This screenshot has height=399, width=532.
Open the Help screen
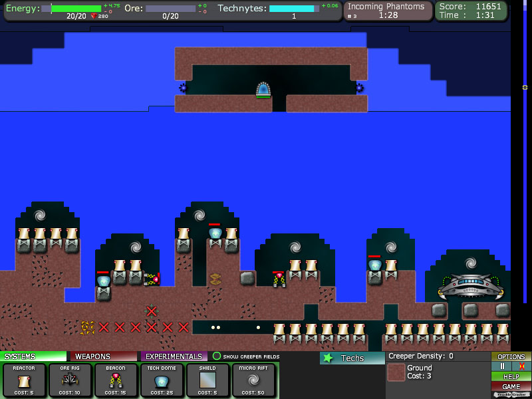(x=511, y=376)
